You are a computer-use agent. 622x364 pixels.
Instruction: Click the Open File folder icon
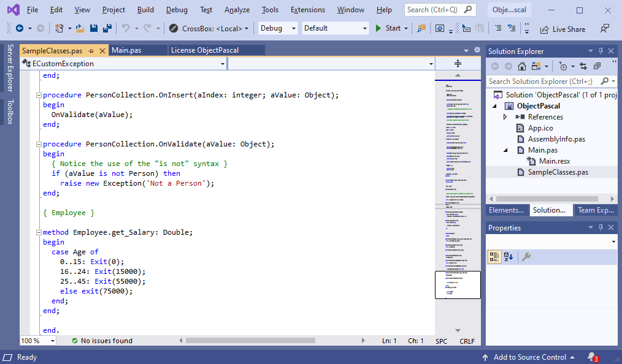(x=81, y=28)
